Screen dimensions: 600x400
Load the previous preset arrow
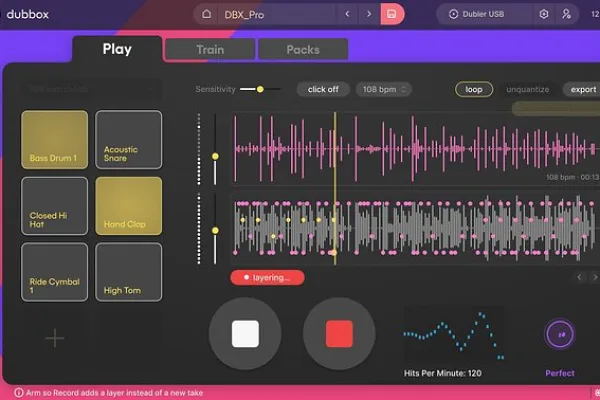[x=347, y=14]
